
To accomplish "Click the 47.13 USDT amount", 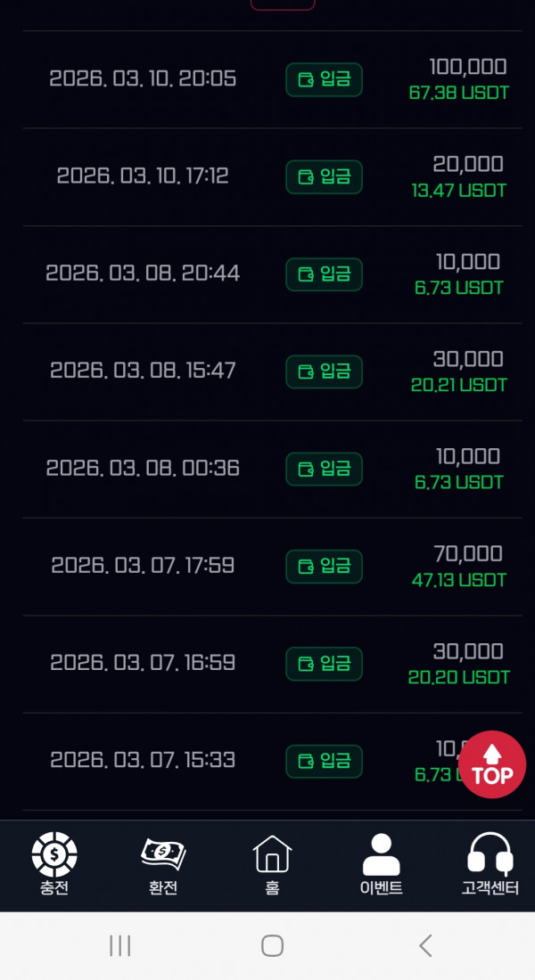I will click(x=458, y=581).
